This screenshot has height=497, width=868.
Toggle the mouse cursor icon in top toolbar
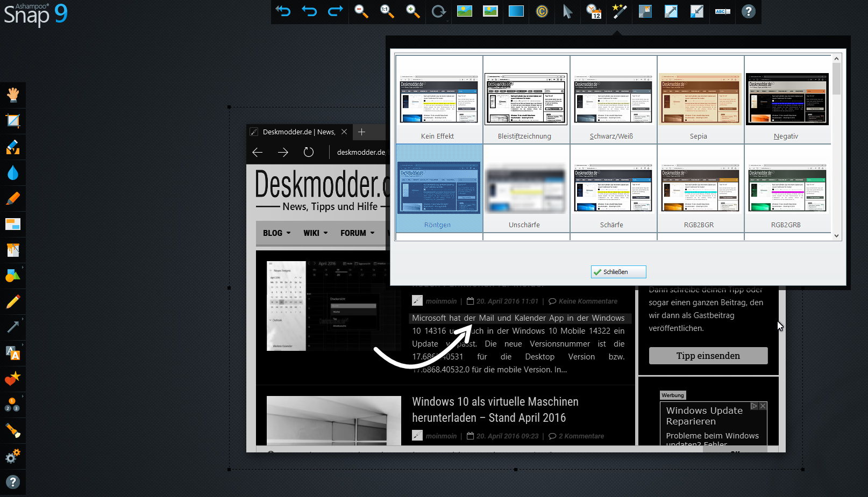567,11
